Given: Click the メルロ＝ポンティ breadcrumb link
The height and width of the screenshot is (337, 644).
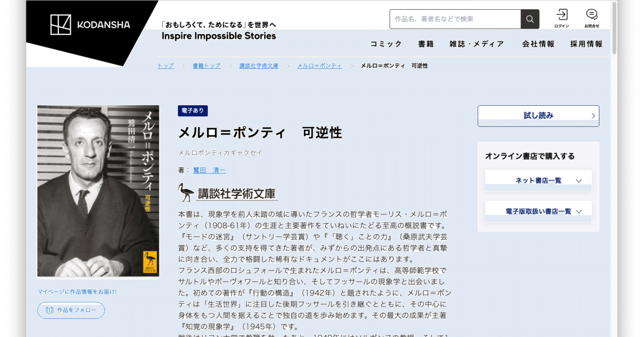Looking at the screenshot, I should coord(319,66).
